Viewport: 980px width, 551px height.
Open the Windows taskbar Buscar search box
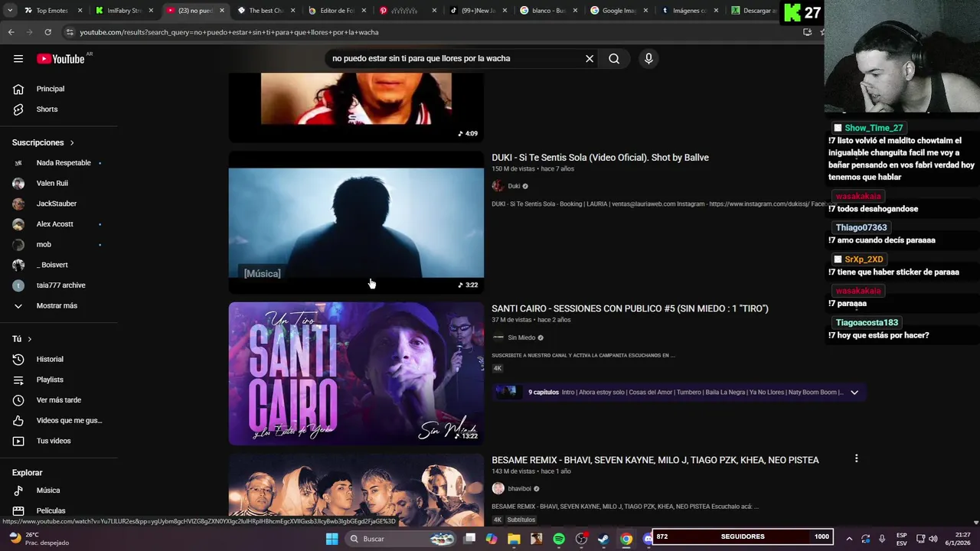tap(401, 539)
